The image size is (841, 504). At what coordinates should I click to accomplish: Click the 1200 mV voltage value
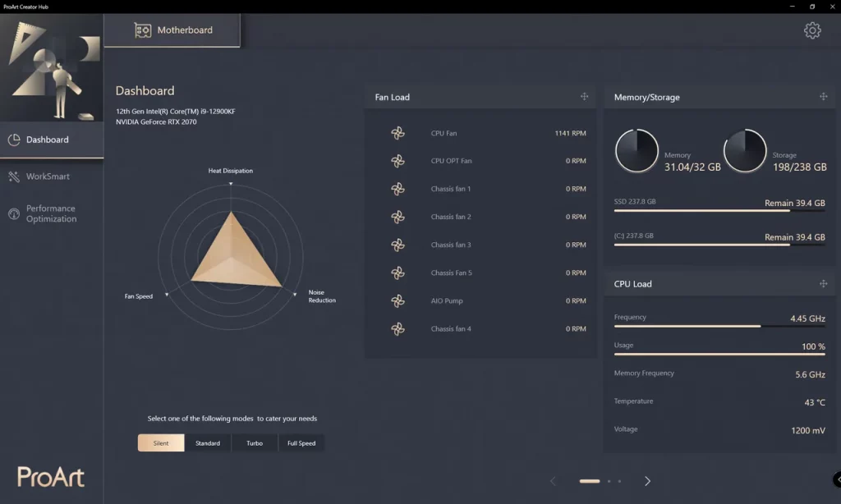(x=808, y=430)
